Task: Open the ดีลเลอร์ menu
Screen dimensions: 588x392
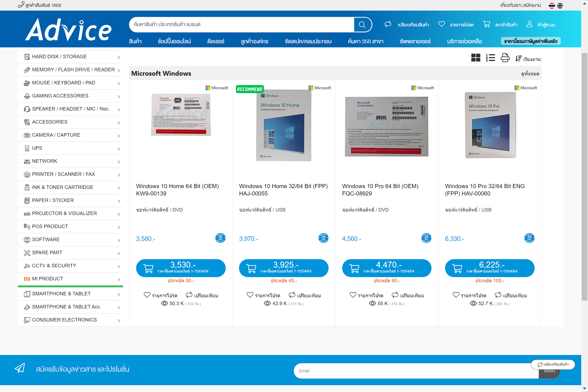Action: (x=216, y=41)
